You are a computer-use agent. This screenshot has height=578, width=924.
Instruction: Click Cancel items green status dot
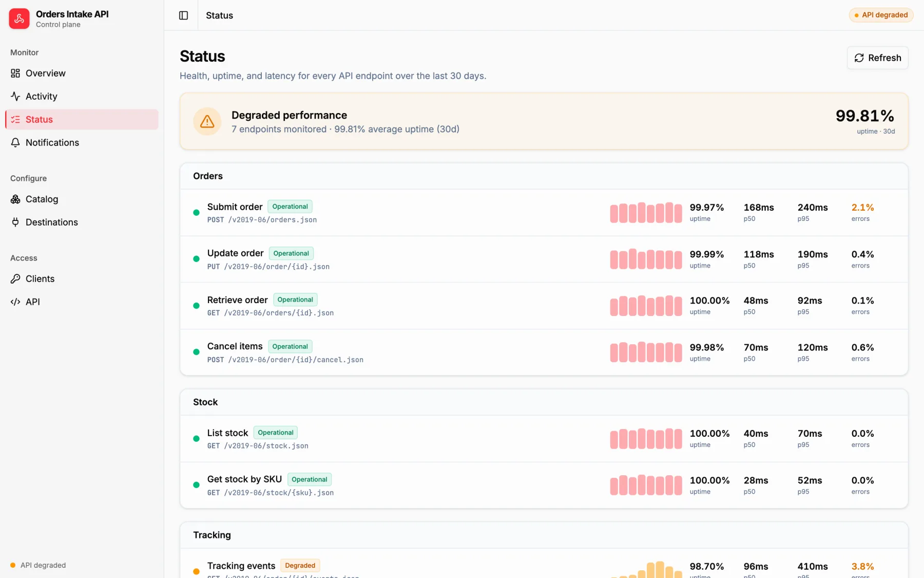tap(196, 352)
